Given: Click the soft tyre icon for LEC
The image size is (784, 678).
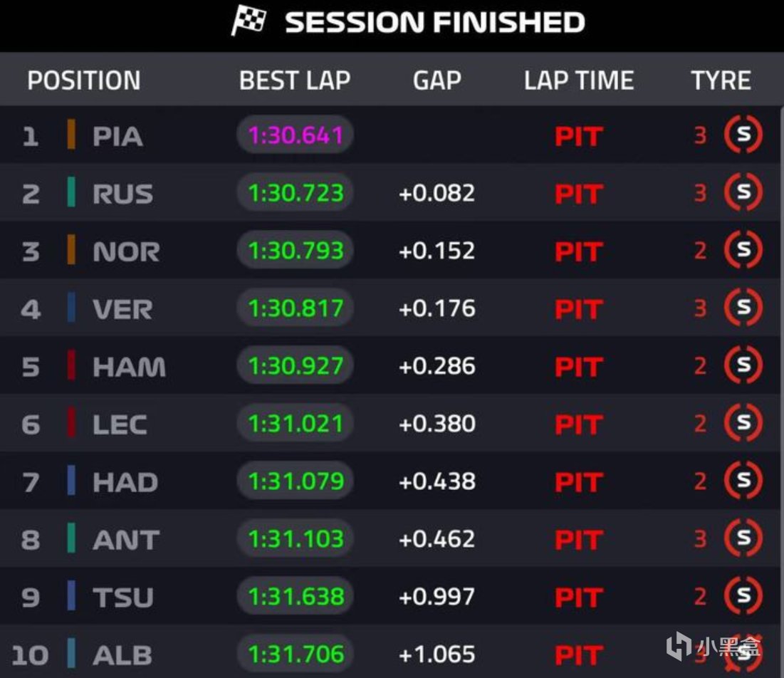Looking at the screenshot, I should [743, 424].
